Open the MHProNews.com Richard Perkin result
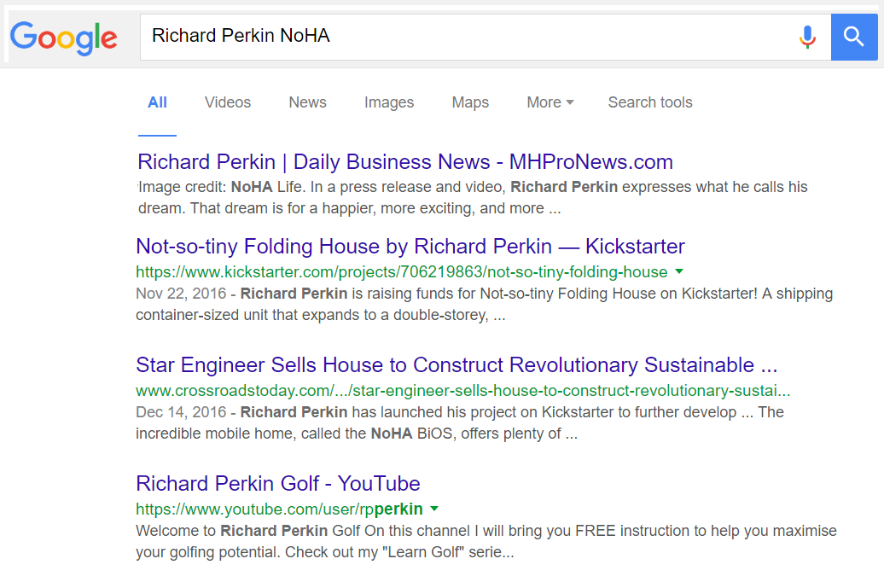Viewport: 884px width, 588px height. click(405, 162)
